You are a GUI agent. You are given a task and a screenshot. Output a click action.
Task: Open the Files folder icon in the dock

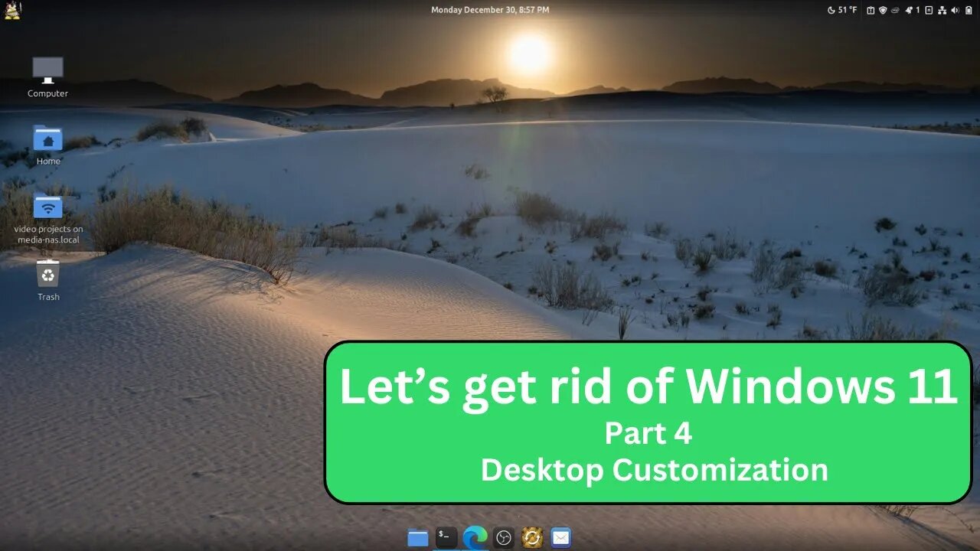417,538
